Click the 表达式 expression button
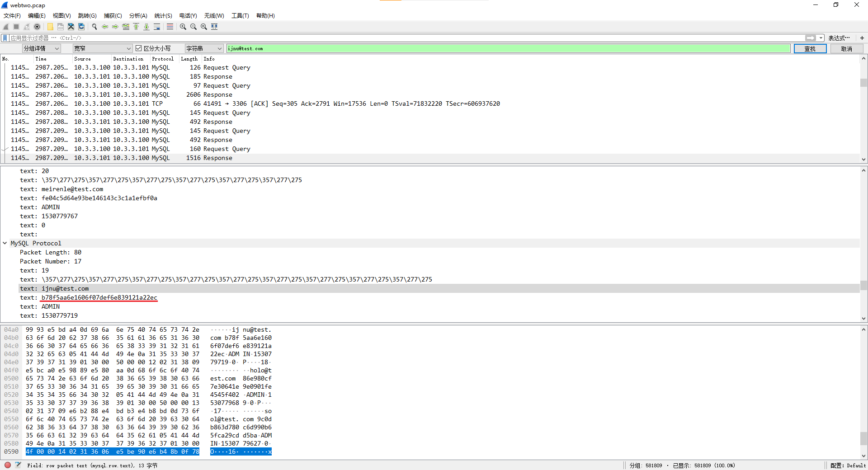The image size is (868, 470). (x=839, y=38)
